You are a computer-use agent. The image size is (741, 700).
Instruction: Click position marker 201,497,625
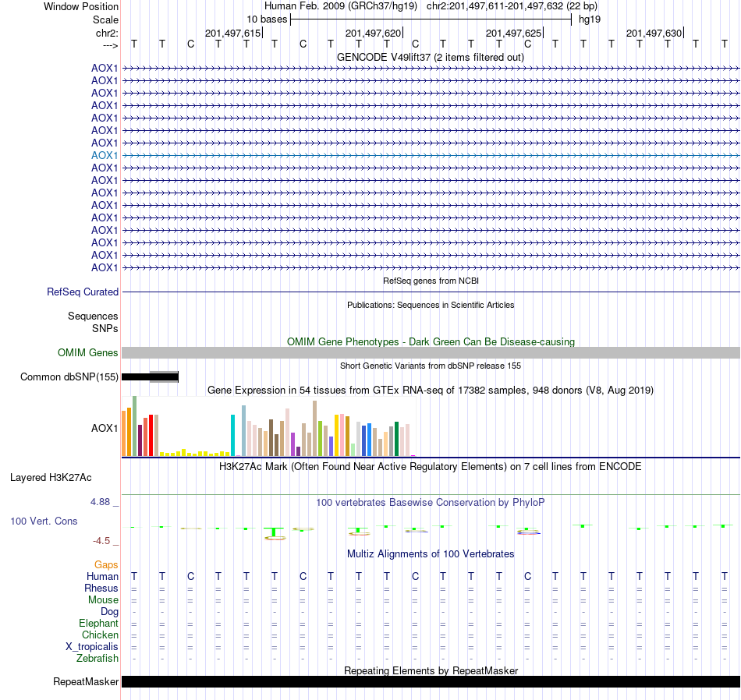(514, 33)
